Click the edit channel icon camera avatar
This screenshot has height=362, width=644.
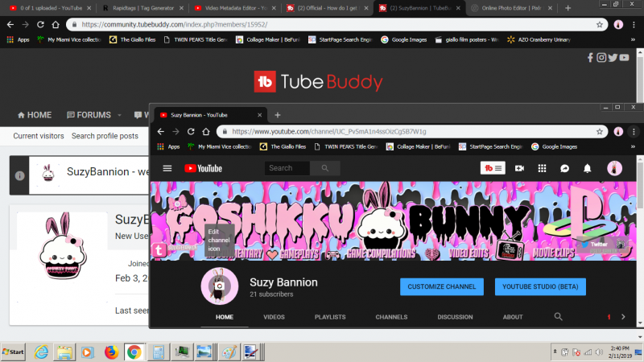pyautogui.click(x=218, y=286)
